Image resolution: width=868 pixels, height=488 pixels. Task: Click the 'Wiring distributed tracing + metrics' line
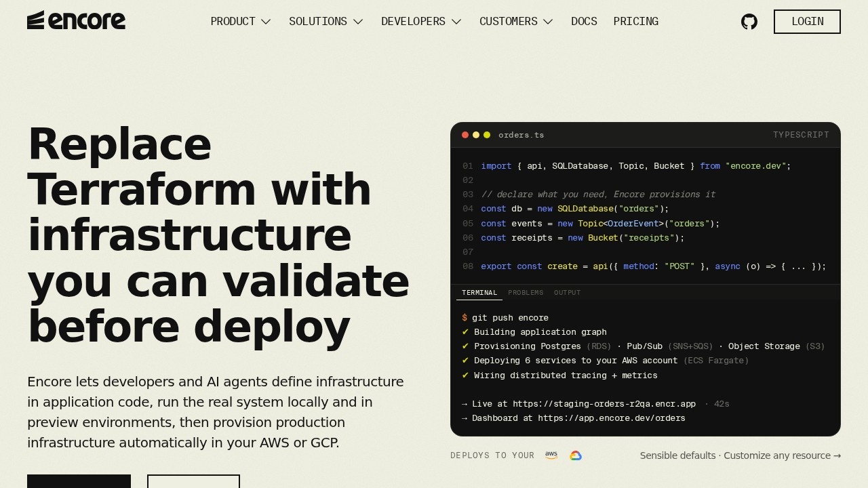(x=559, y=375)
